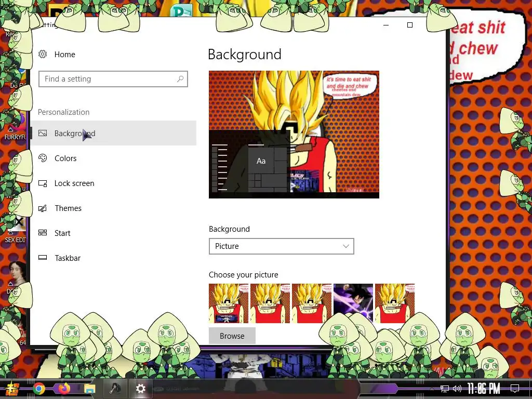The image size is (532, 399).
Task: Open the Action Center notifications icon
Action: pyautogui.click(x=515, y=389)
